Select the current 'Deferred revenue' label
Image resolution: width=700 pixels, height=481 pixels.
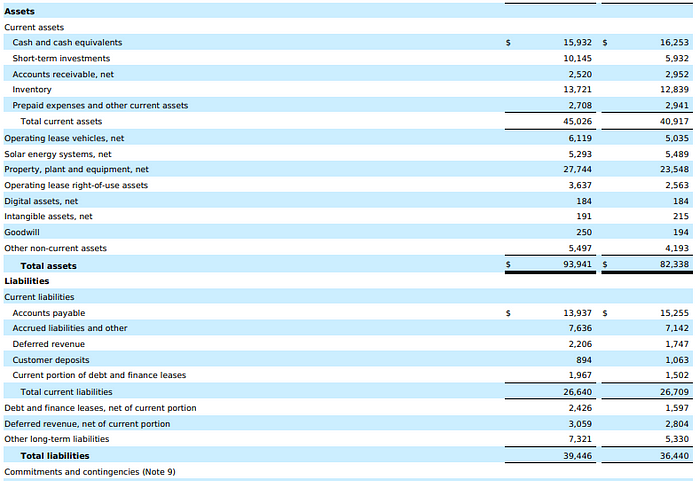[49, 344]
